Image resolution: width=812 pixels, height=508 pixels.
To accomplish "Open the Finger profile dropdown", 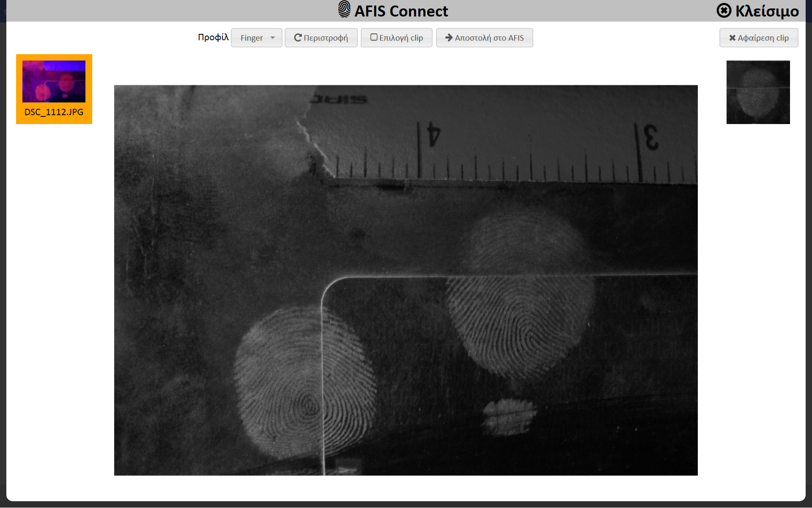I will click(x=256, y=38).
